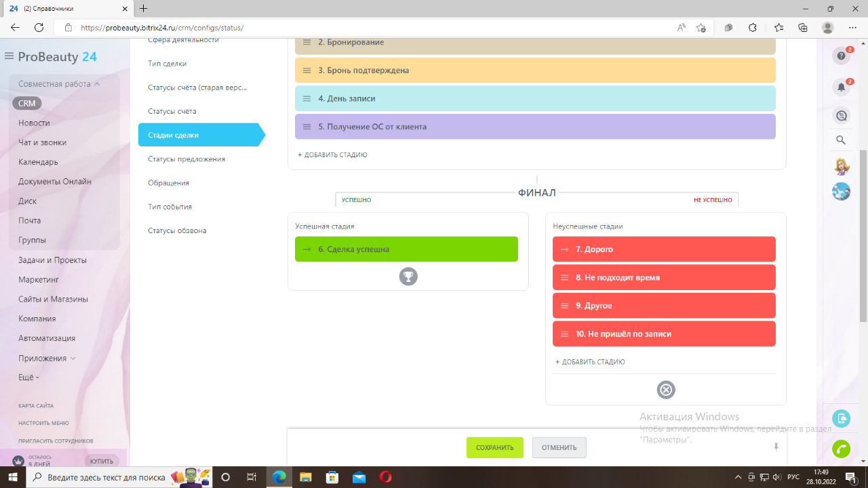The width and height of the screenshot is (868, 488).
Task: Click drag handle of 5. Получение ОС от клиента
Action: 307,127
